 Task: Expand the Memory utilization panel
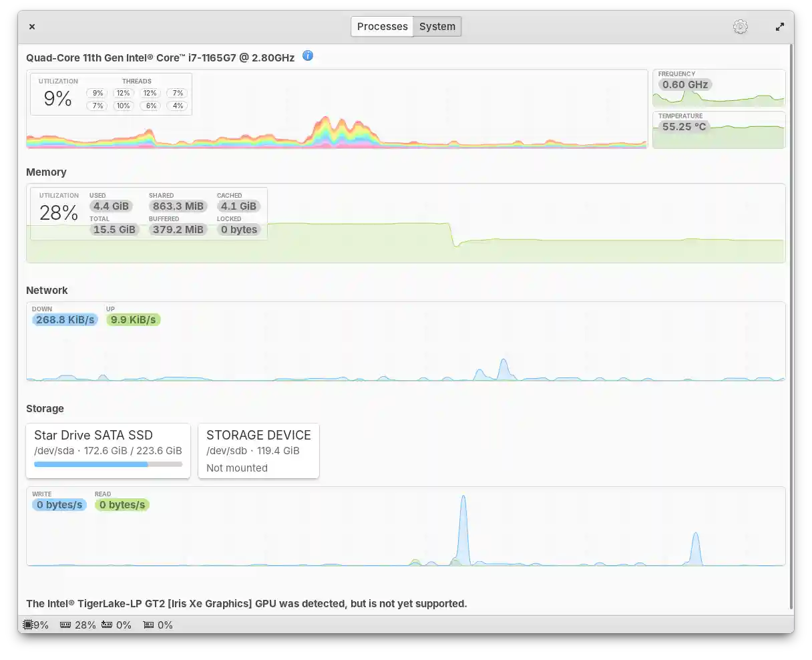pyautogui.click(x=59, y=212)
